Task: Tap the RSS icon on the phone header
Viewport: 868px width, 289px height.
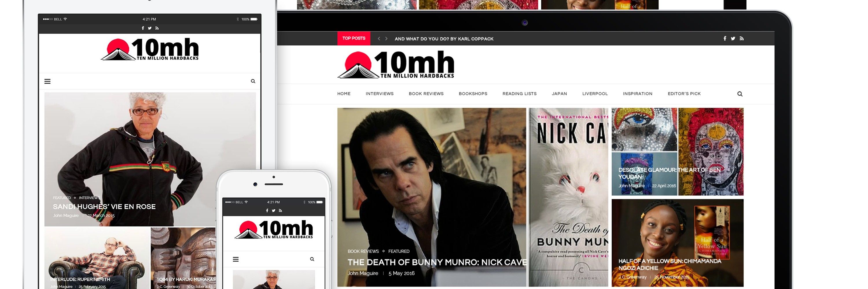Action: click(x=280, y=211)
